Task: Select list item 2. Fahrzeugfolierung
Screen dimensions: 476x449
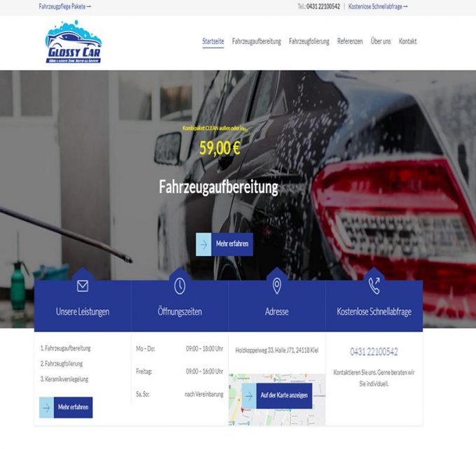Action: point(62,364)
